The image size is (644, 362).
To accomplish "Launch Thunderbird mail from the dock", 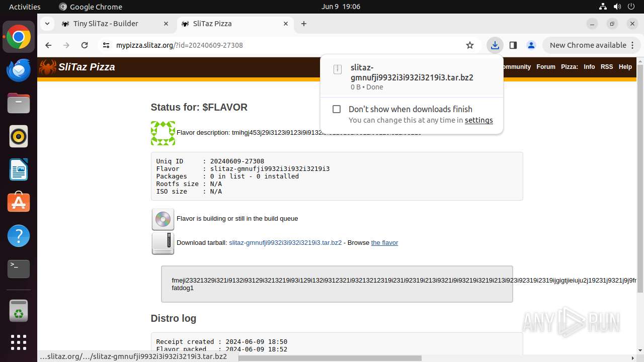I will (x=19, y=70).
